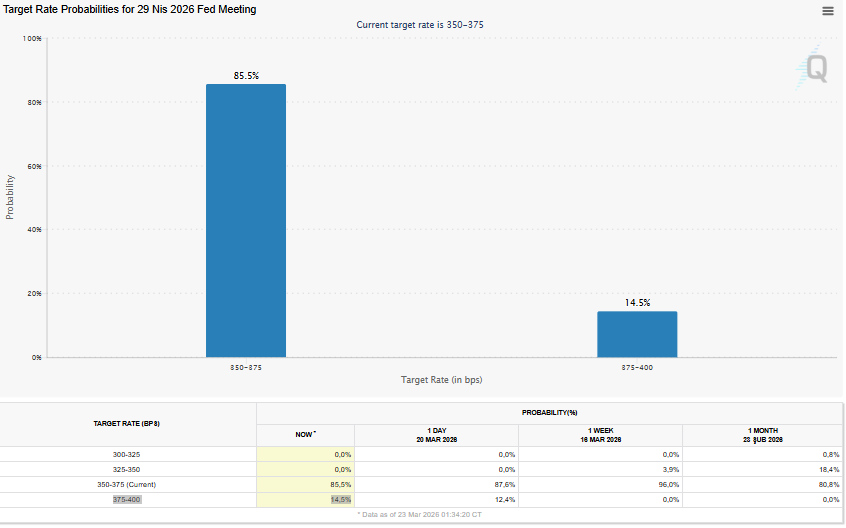This screenshot has height=528, width=846.
Task: Click the 'Current target rate is 350-375' subtitle
Action: pos(420,23)
